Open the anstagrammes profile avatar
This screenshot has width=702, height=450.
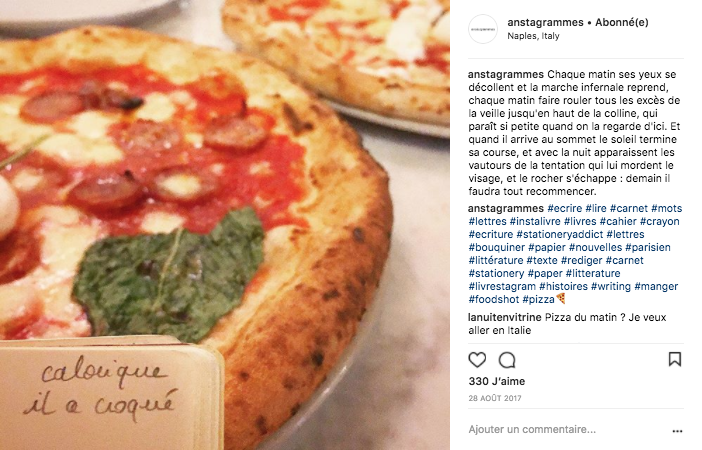click(x=483, y=29)
